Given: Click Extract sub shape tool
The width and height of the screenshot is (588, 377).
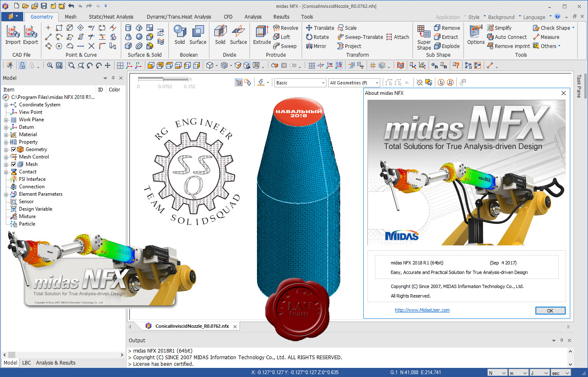Looking at the screenshot, I should point(446,37).
